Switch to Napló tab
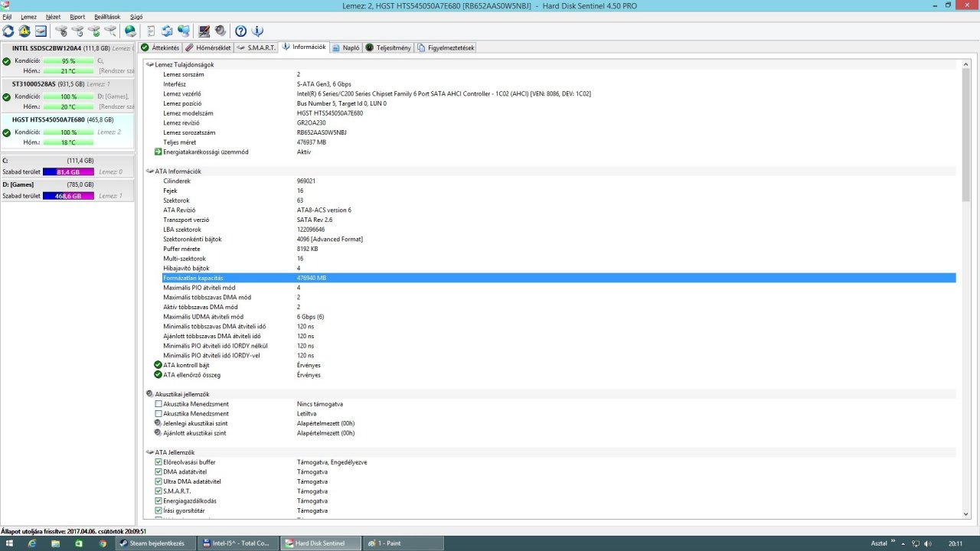The image size is (980, 551). 346,47
